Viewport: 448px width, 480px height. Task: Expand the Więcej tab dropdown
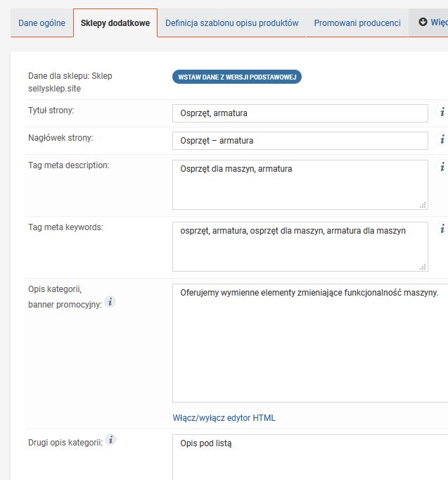tap(432, 23)
